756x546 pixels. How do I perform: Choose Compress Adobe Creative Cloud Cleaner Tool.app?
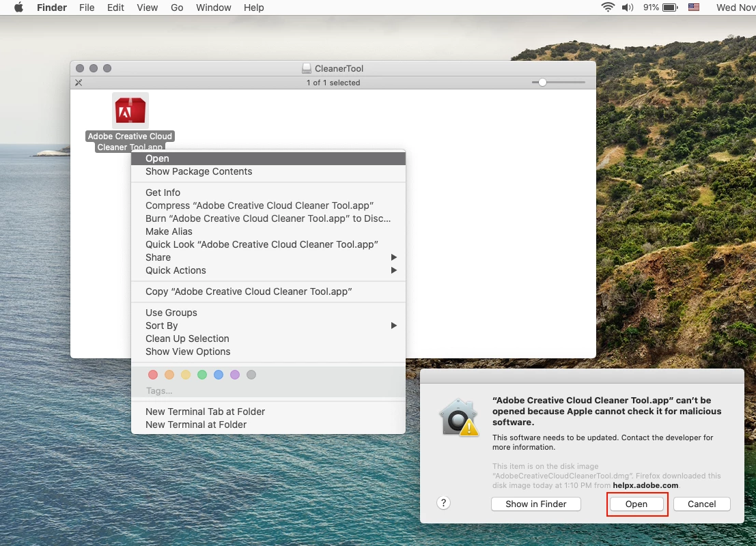(268, 205)
